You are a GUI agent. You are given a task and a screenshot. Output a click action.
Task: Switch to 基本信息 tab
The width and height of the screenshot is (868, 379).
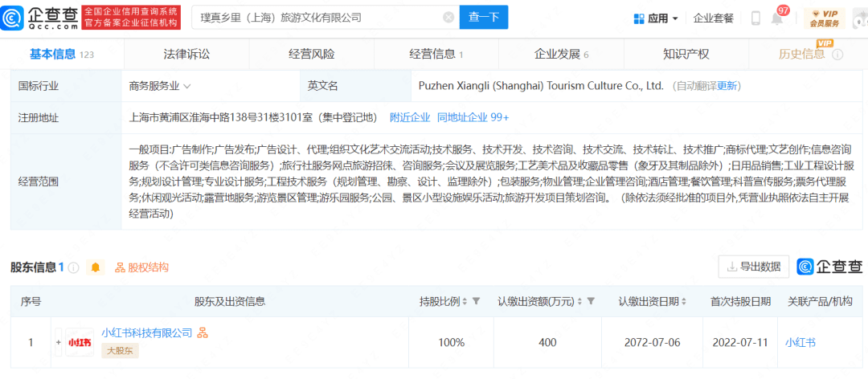[x=61, y=55]
